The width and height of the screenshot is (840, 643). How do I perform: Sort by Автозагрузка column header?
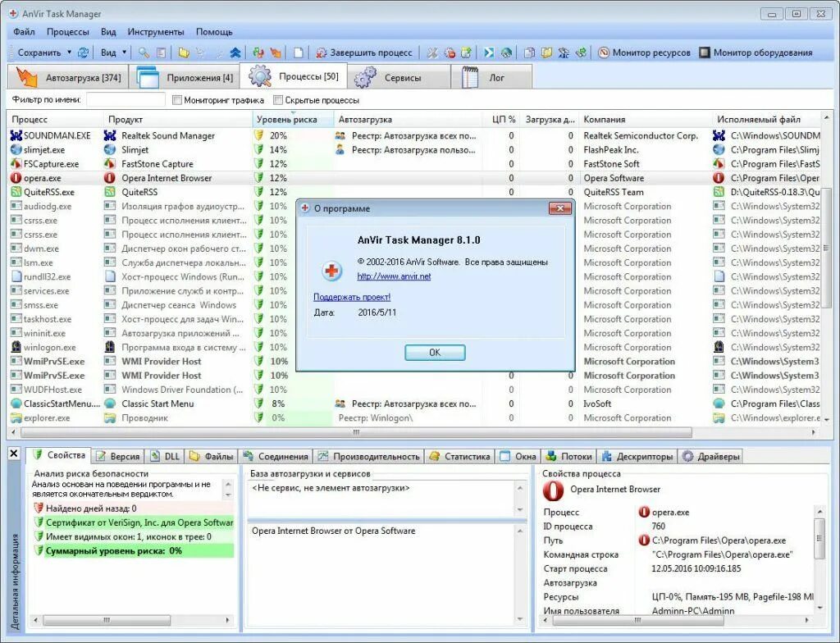[409, 120]
